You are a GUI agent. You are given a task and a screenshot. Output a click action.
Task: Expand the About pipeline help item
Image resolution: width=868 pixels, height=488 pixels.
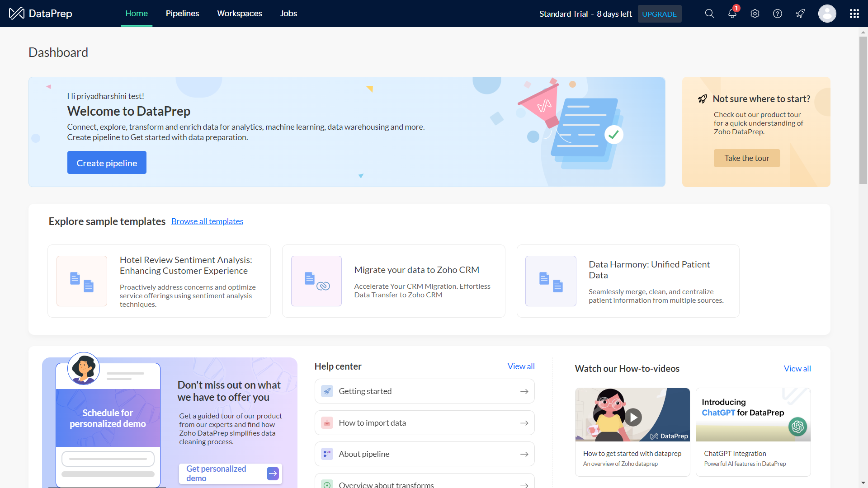(x=424, y=454)
